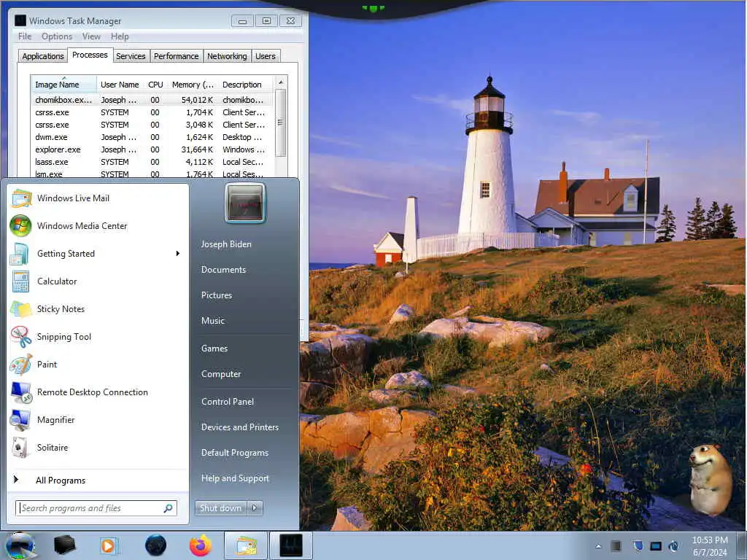Expand the Getting Started submenu arrow
The image size is (747, 560).
[x=178, y=253]
